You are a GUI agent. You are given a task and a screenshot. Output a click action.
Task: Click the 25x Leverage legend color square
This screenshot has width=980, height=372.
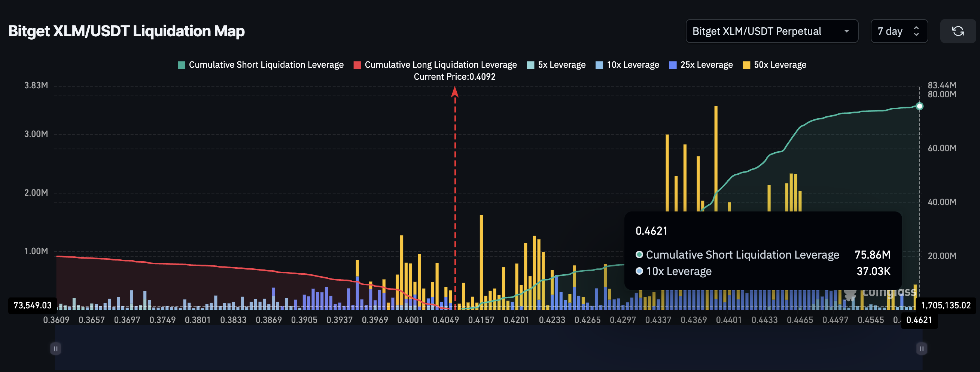672,65
